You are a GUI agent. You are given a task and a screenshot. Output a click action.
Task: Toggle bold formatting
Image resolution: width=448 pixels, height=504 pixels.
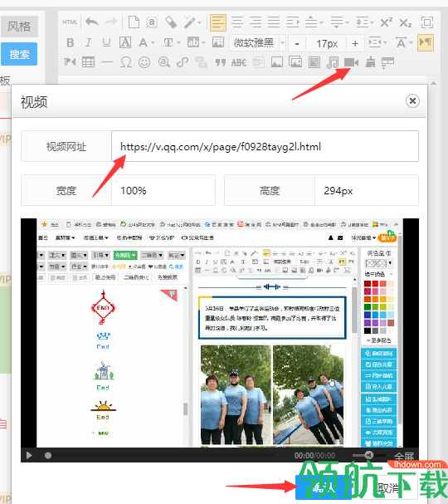pyautogui.click(x=71, y=42)
